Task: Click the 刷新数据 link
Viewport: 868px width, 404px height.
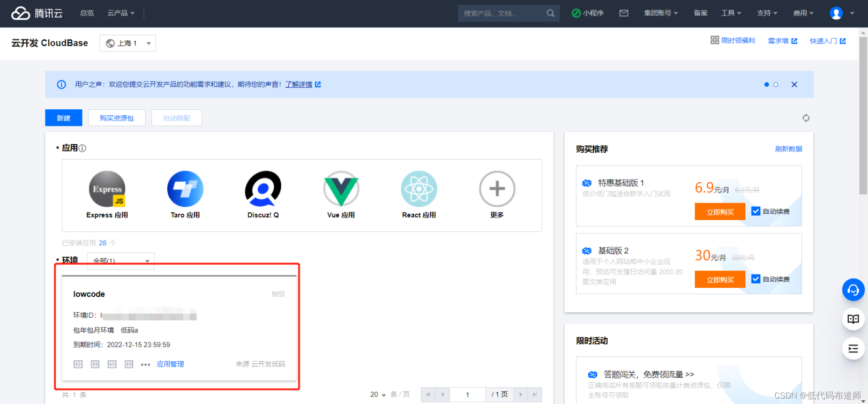Action: (788, 149)
